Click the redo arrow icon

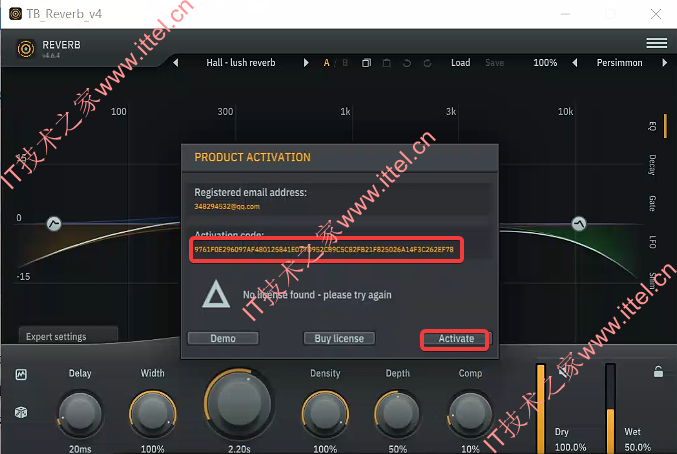(427, 63)
